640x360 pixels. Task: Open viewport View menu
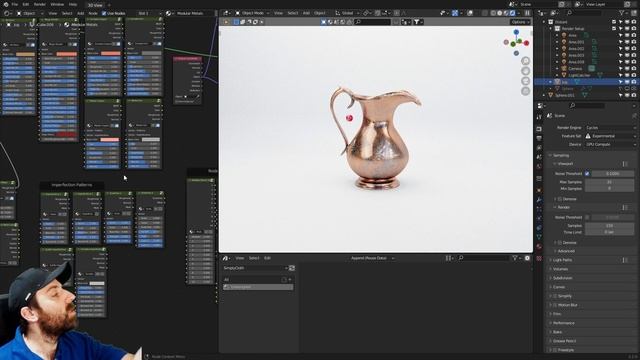pyautogui.click(x=278, y=13)
